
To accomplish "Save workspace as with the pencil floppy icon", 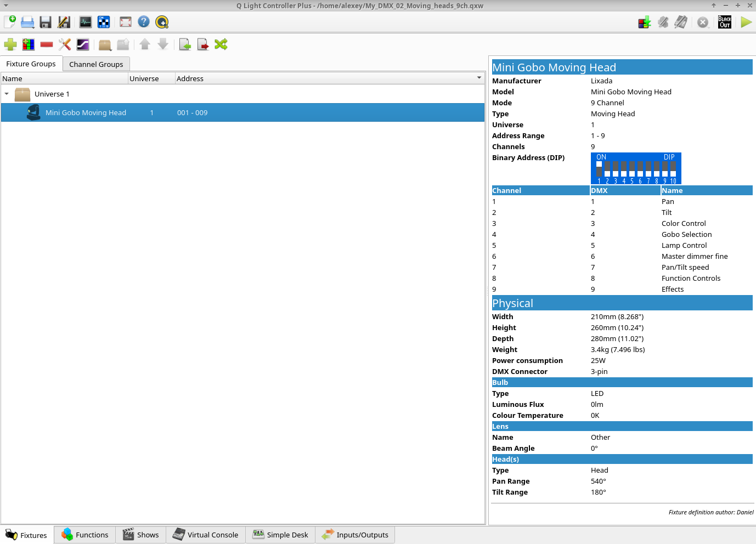I will click(x=64, y=22).
